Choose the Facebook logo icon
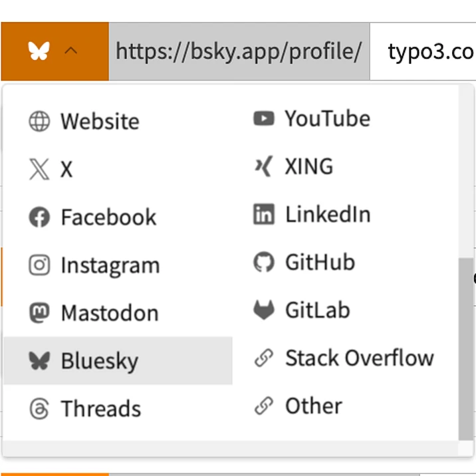Viewport: 476px width, 476px height. tap(39, 217)
